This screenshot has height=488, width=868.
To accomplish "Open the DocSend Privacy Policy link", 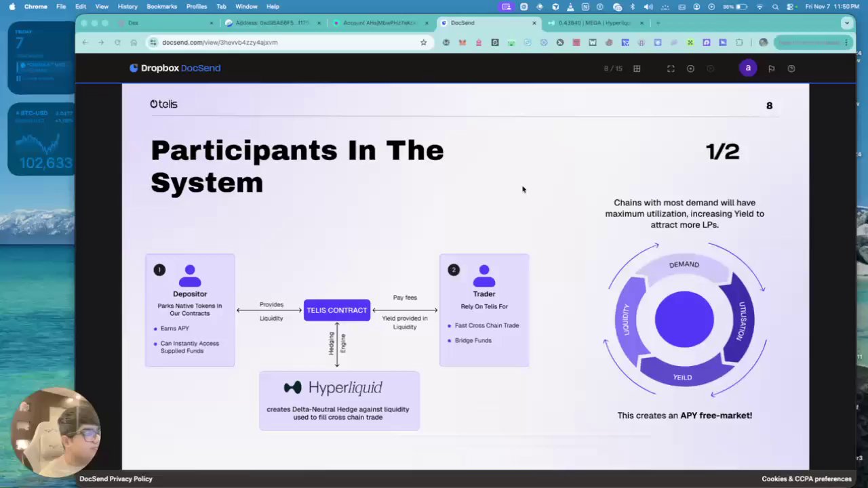I will [116, 479].
